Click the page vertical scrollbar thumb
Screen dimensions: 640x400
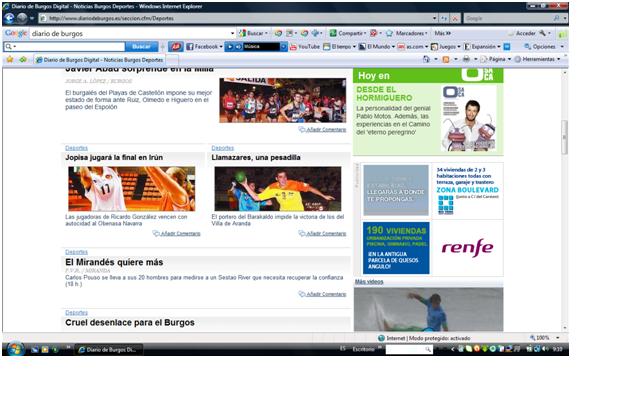coord(564,137)
